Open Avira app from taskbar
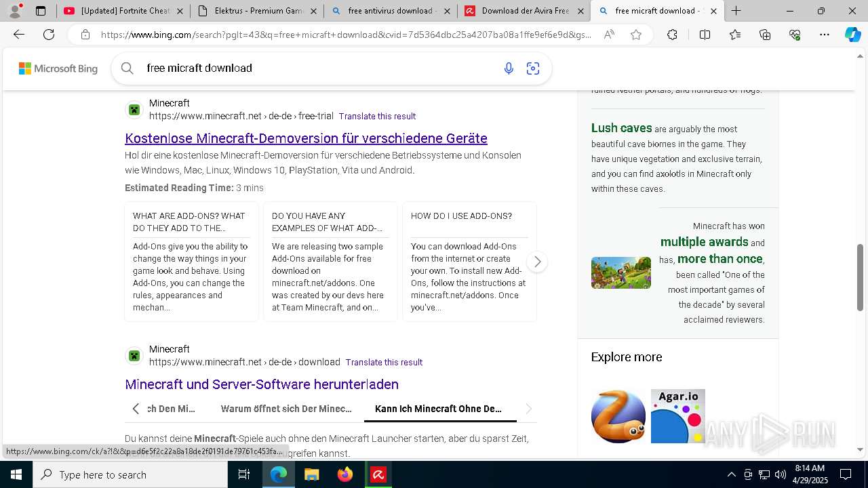868x488 pixels. tap(378, 474)
